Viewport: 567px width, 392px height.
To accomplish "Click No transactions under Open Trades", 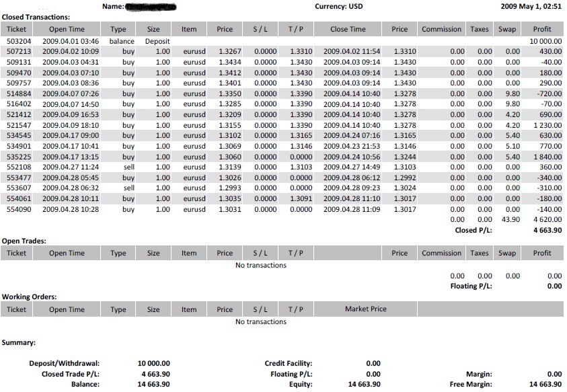I will pyautogui.click(x=261, y=265).
